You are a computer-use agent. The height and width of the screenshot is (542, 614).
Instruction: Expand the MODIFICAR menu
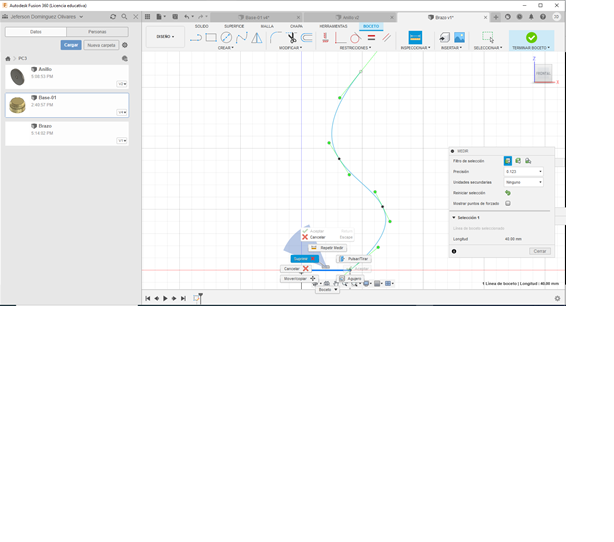(x=291, y=48)
